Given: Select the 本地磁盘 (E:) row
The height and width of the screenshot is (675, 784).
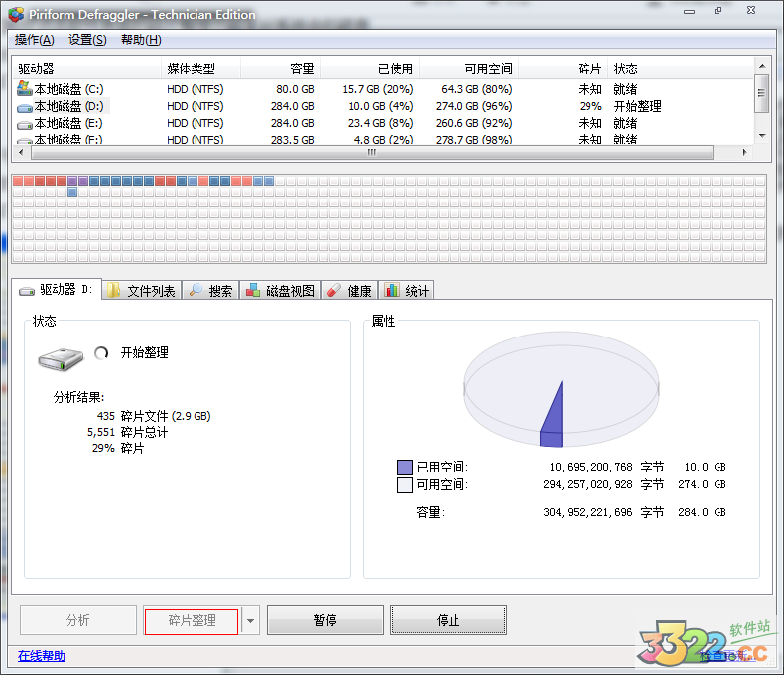Looking at the screenshot, I should pyautogui.click(x=383, y=123).
